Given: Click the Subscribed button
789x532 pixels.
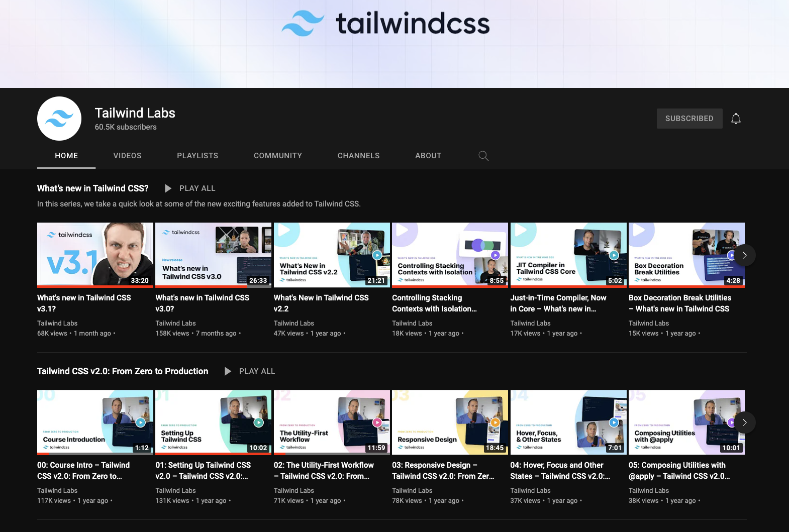Looking at the screenshot, I should coord(689,119).
